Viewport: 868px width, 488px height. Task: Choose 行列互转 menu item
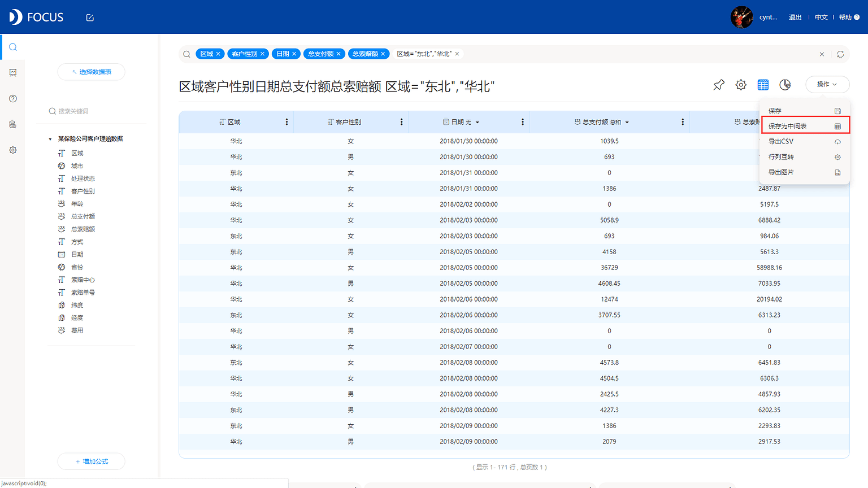click(804, 157)
